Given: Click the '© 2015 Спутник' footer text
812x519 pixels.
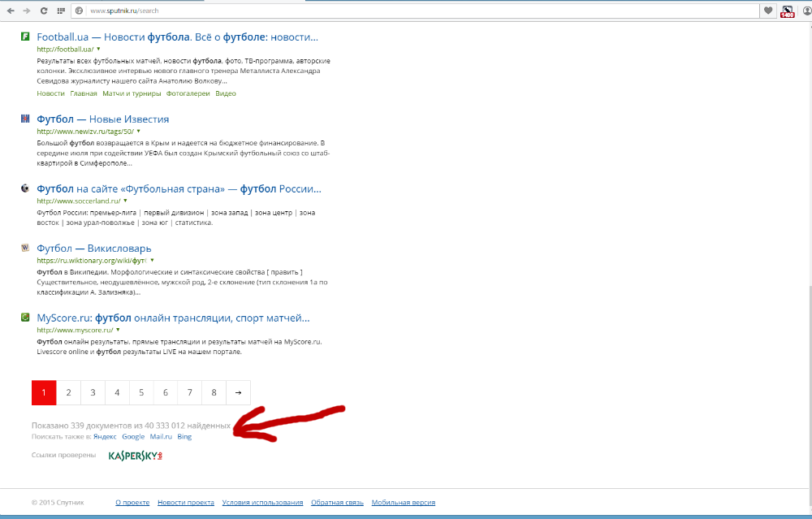Looking at the screenshot, I should [x=58, y=503].
